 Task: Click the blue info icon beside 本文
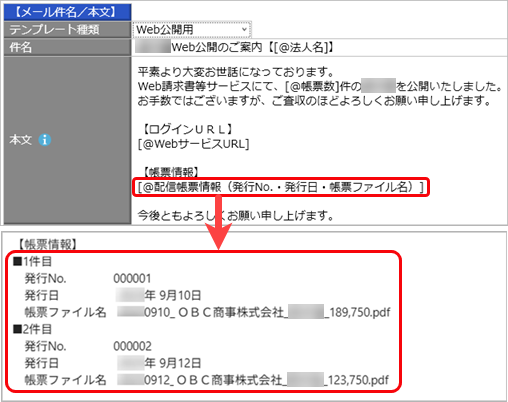click(45, 140)
